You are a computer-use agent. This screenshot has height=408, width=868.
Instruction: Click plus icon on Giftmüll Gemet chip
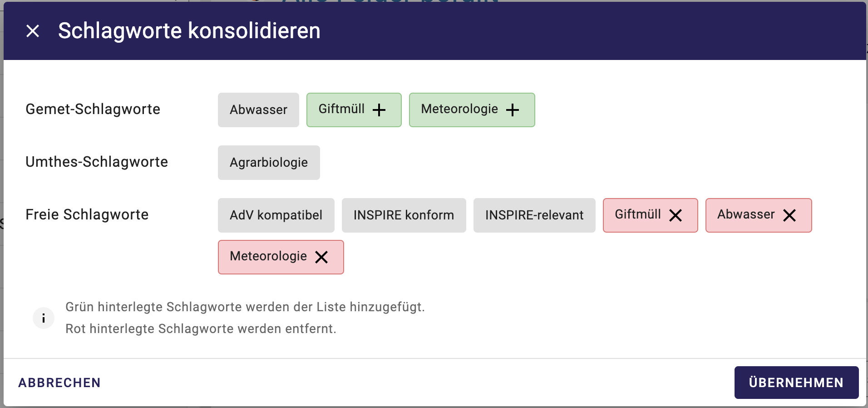[x=379, y=110]
